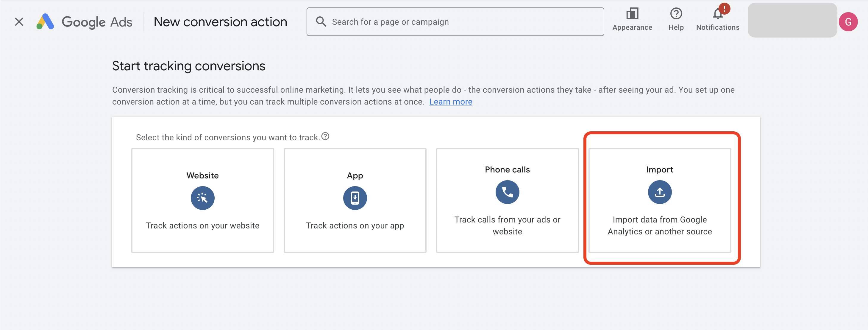
Task: Click the App card title
Action: coord(355,176)
